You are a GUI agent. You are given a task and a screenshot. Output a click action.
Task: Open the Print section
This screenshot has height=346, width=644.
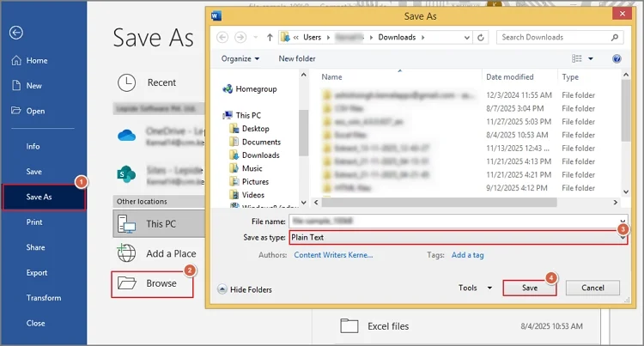[x=34, y=222]
